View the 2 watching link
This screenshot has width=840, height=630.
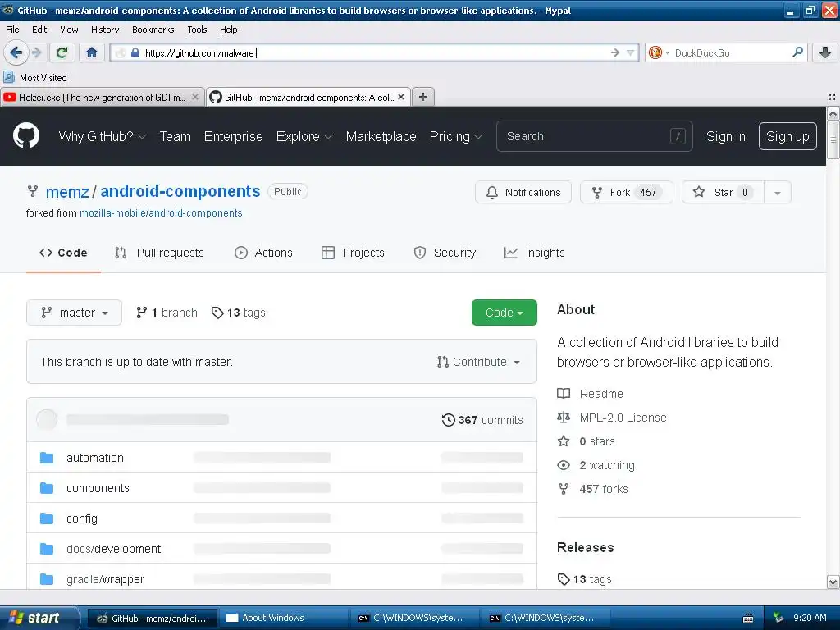click(596, 465)
